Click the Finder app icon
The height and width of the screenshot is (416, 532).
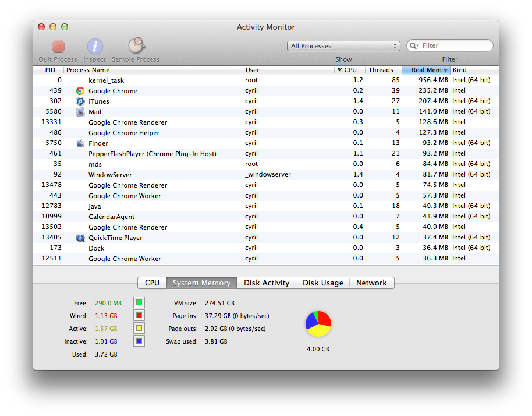pyautogui.click(x=80, y=143)
